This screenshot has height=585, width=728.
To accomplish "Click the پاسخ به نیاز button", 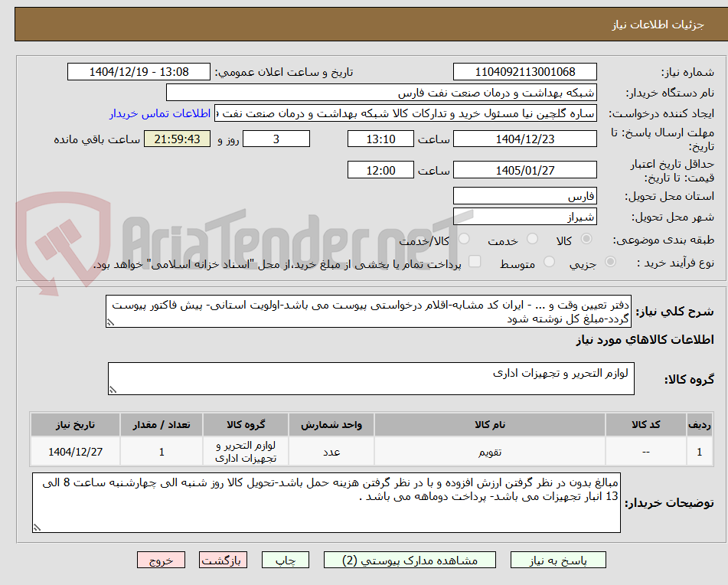I will [558, 560].
